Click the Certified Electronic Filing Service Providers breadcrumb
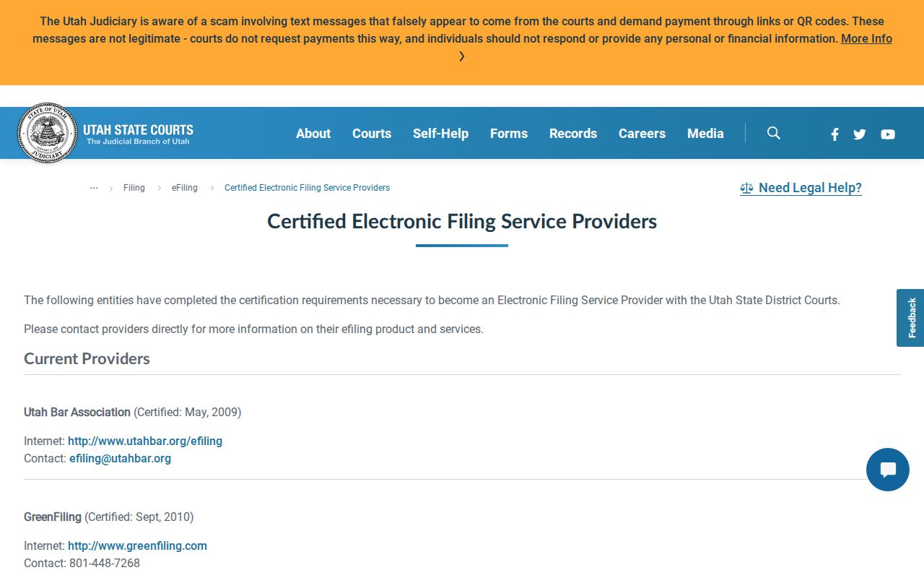The width and height of the screenshot is (924, 578). tap(307, 188)
